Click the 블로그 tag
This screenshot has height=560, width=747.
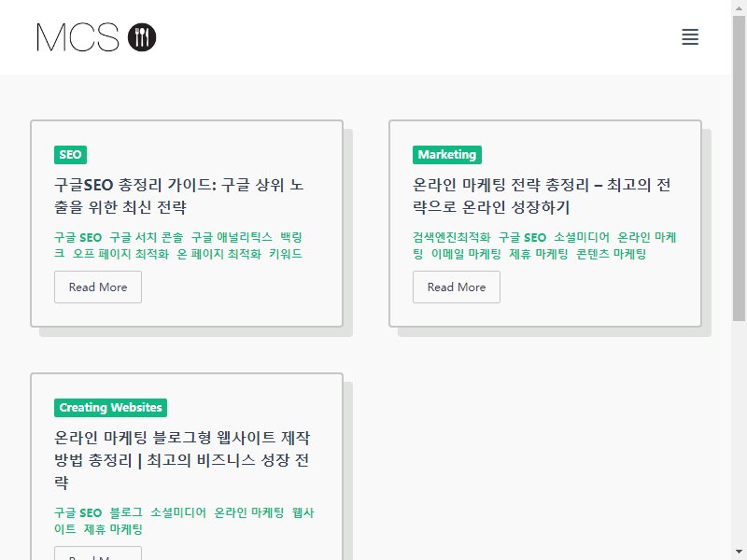click(126, 512)
